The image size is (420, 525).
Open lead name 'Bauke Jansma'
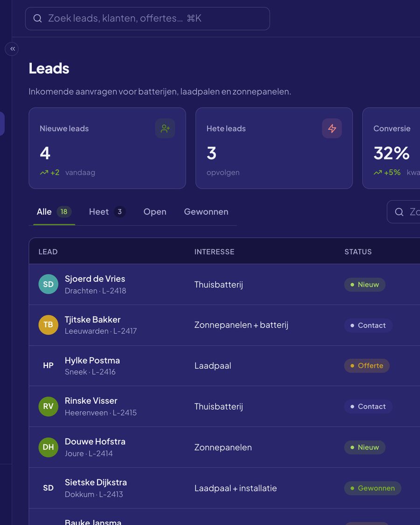93,522
